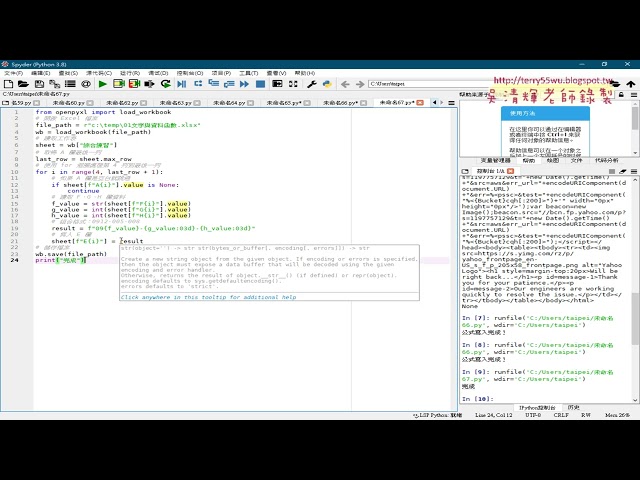Switch to the 未命名60.py tab

69,103
